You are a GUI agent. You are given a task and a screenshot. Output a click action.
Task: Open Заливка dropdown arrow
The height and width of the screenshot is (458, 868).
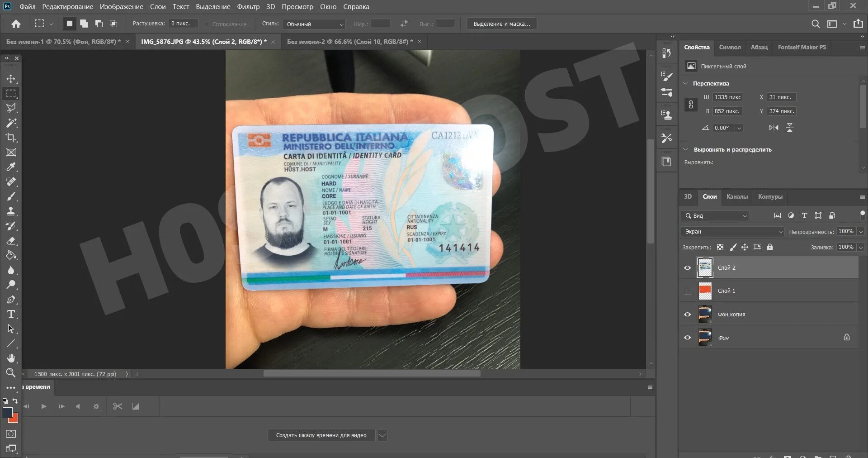[x=861, y=248]
